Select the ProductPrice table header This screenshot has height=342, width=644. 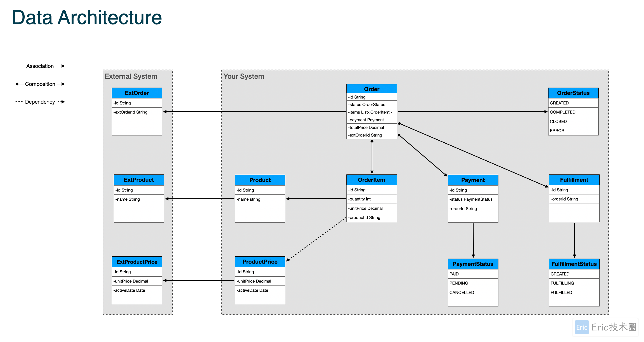(x=260, y=262)
